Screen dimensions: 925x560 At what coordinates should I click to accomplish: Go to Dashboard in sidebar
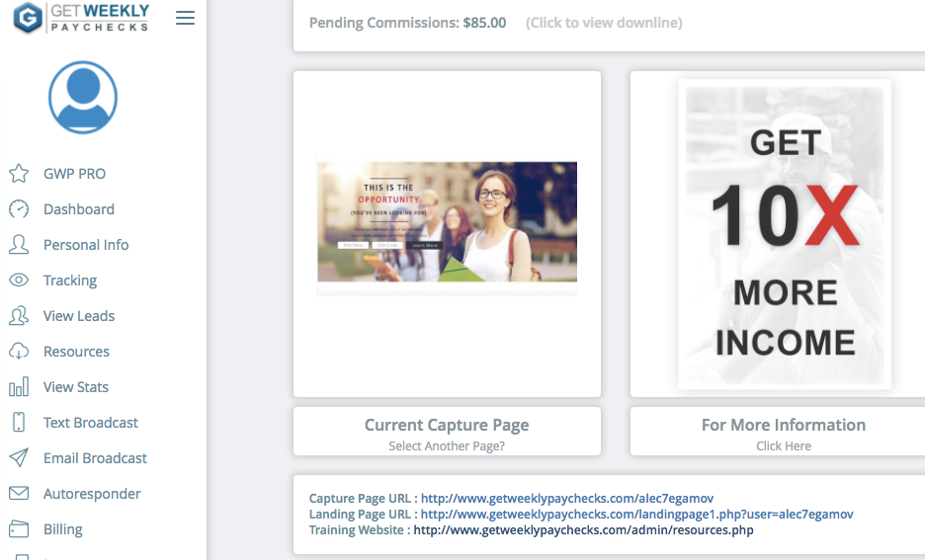tap(79, 209)
